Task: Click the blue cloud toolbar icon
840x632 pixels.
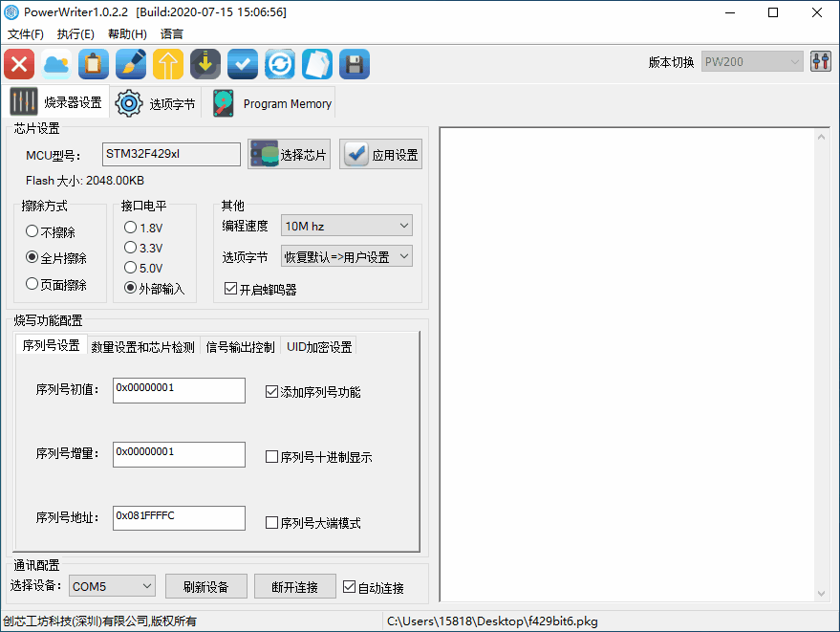Action: [x=56, y=64]
